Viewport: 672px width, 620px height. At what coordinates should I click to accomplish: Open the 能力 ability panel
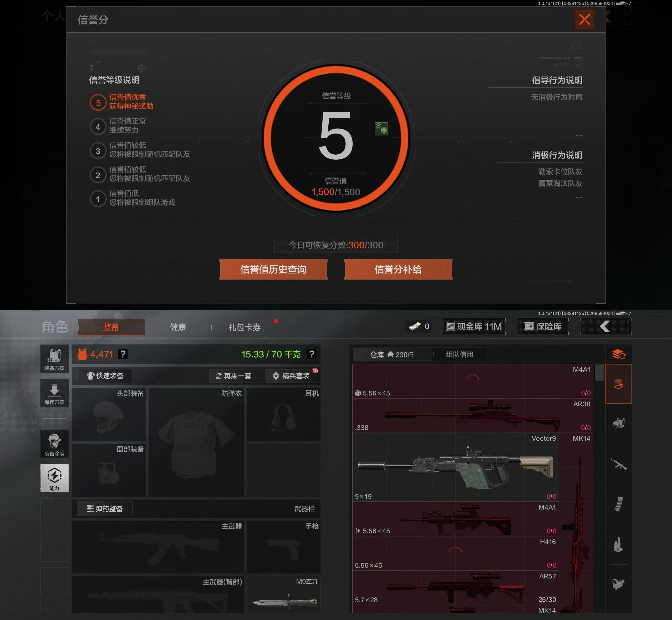click(54, 478)
